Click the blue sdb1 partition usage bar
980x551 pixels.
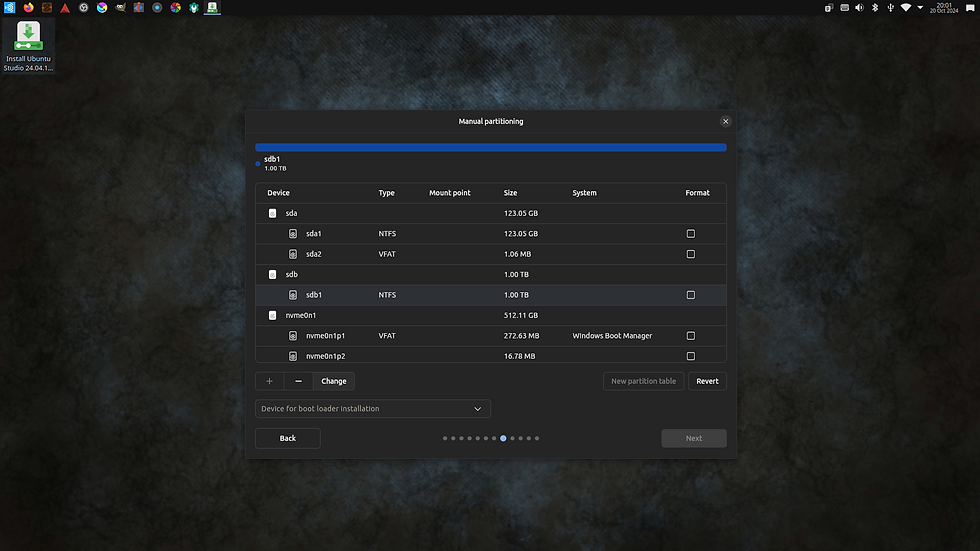(x=491, y=147)
